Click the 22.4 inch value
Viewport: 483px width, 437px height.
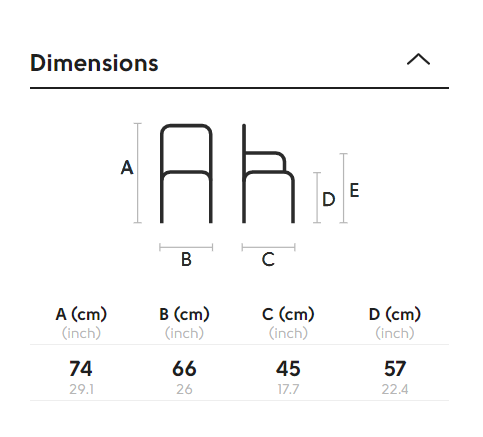pyautogui.click(x=395, y=389)
